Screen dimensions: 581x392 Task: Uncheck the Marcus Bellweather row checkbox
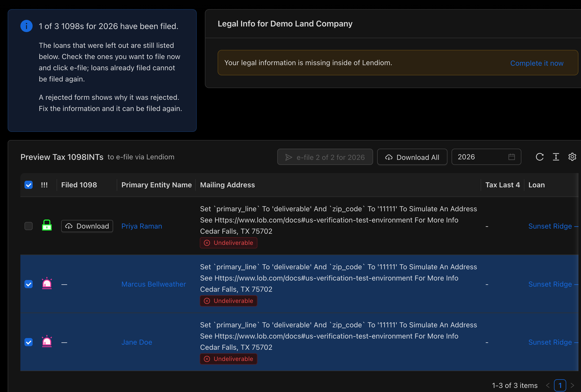(29, 284)
